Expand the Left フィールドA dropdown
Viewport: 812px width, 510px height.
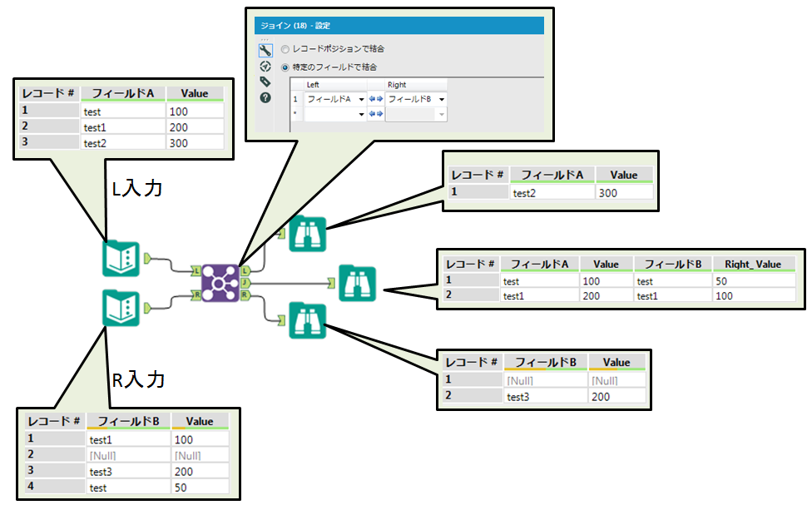click(361, 99)
